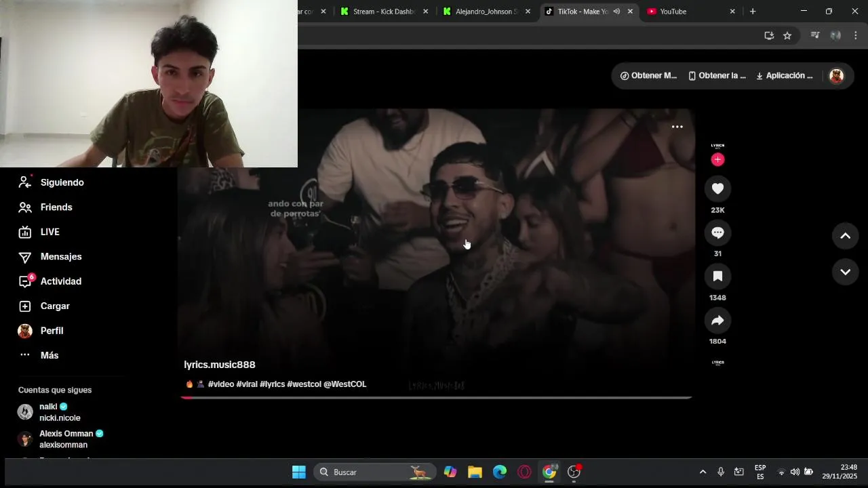Image resolution: width=868 pixels, height=488 pixels.
Task: Share the video using the arrow icon
Action: (x=717, y=320)
